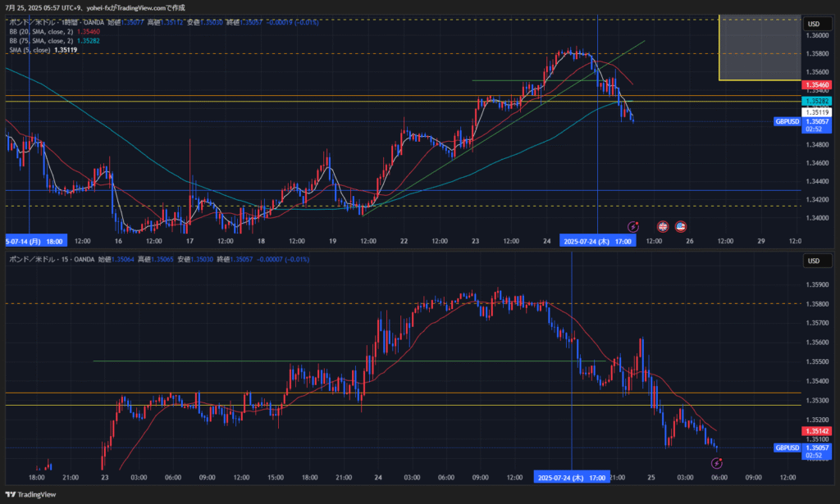Open lightning event icon on lower chart
The width and height of the screenshot is (840, 504).
[716, 463]
